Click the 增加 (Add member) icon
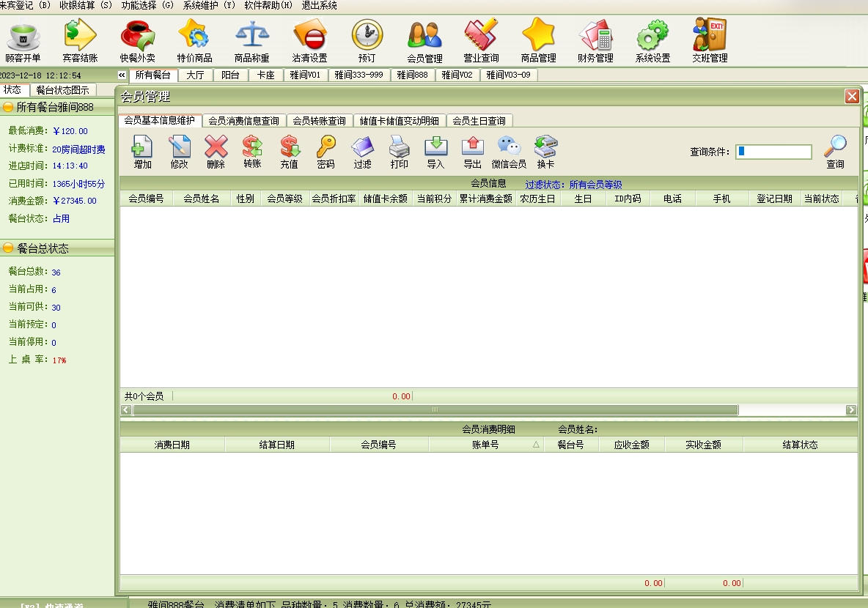 click(x=142, y=152)
